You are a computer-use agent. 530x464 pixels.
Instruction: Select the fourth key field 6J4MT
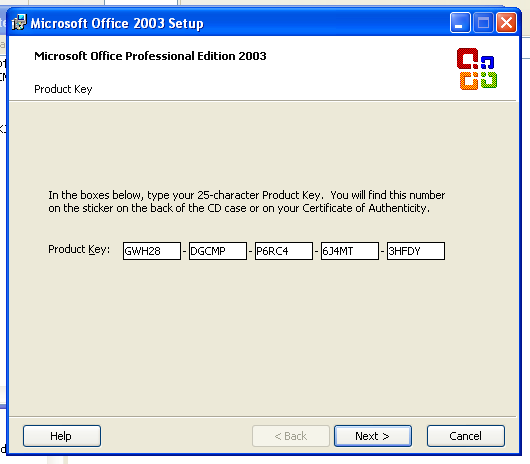tap(350, 251)
